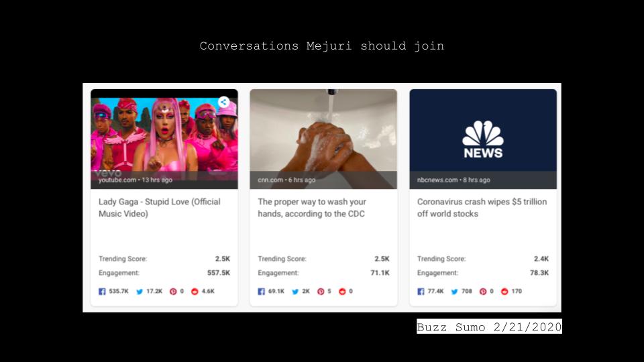
Task: Click Reddit icon on Coronavirus crash card
Action: pyautogui.click(x=504, y=292)
